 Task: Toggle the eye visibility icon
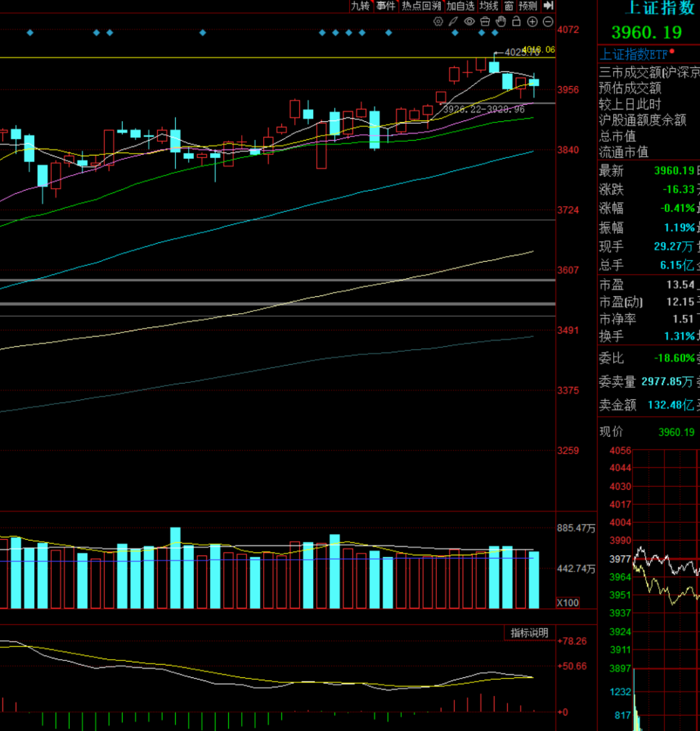click(469, 21)
